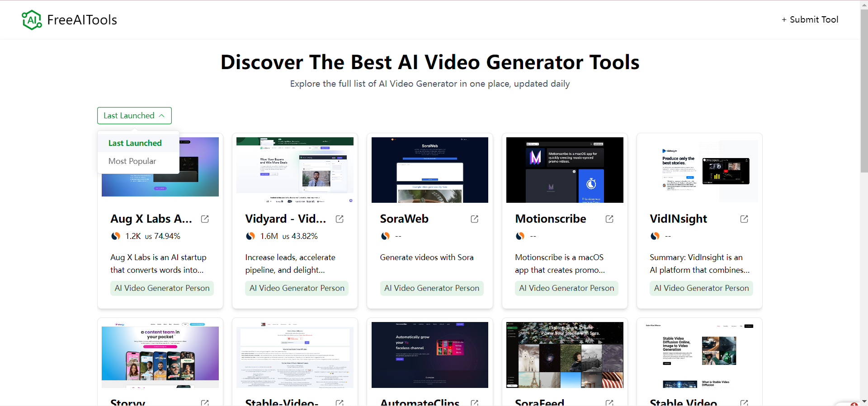868x406 pixels.
Task: Open external link icon for Stable-Video- card
Action: pos(340,402)
